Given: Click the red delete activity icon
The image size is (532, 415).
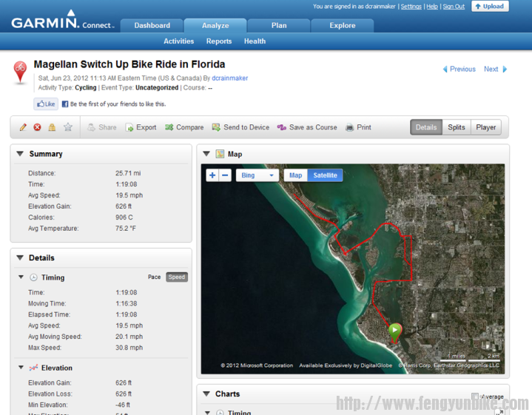Looking at the screenshot, I should coord(37,127).
